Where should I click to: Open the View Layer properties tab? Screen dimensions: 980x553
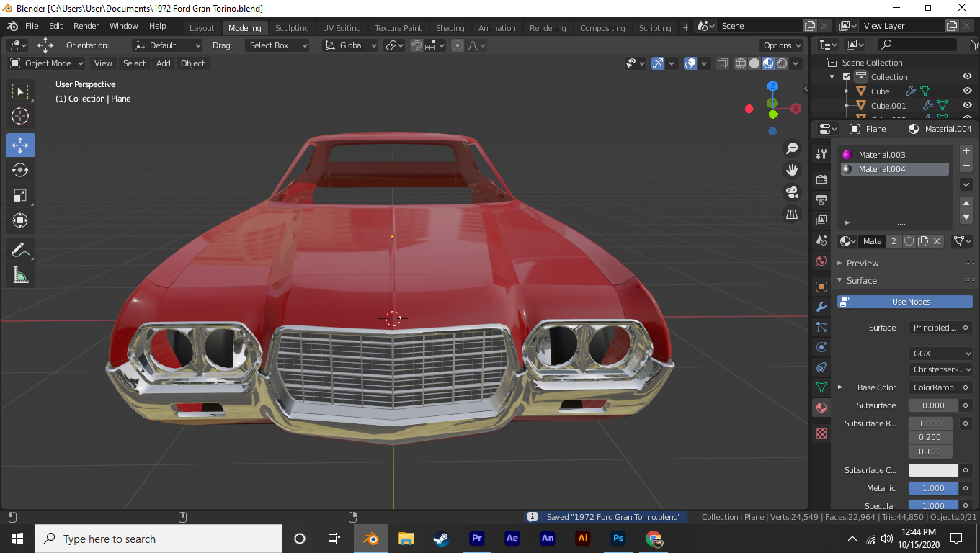coord(821,220)
